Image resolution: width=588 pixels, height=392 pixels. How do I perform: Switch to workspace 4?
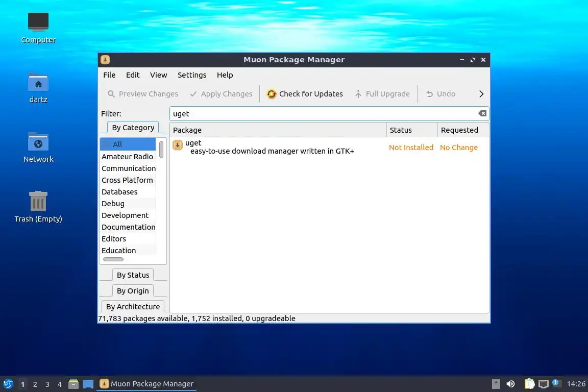[x=60, y=384]
